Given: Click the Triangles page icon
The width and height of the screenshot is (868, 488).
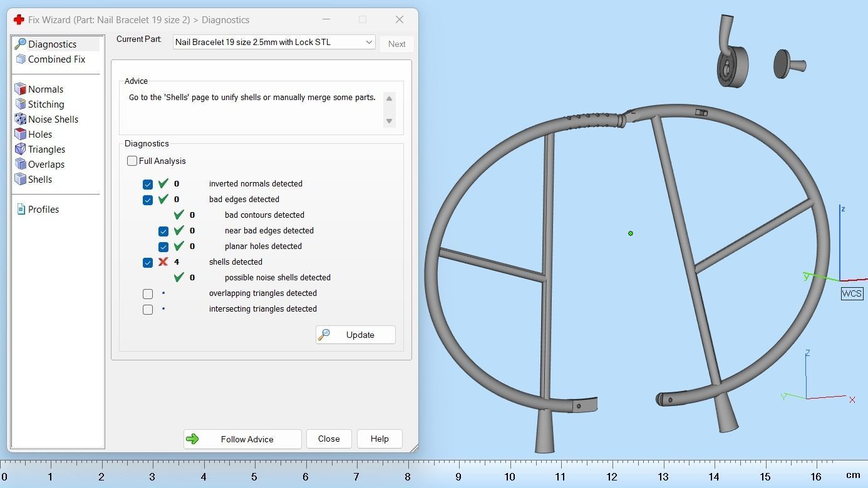Looking at the screenshot, I should pyautogui.click(x=20, y=149).
